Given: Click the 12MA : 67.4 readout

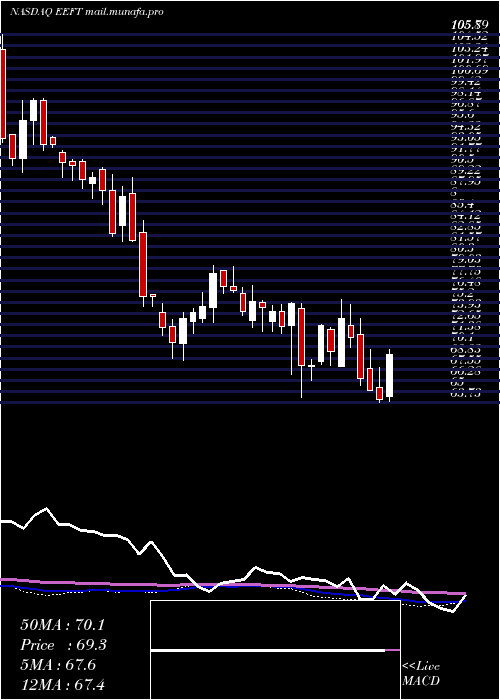Looking at the screenshot, I should [x=62, y=684].
